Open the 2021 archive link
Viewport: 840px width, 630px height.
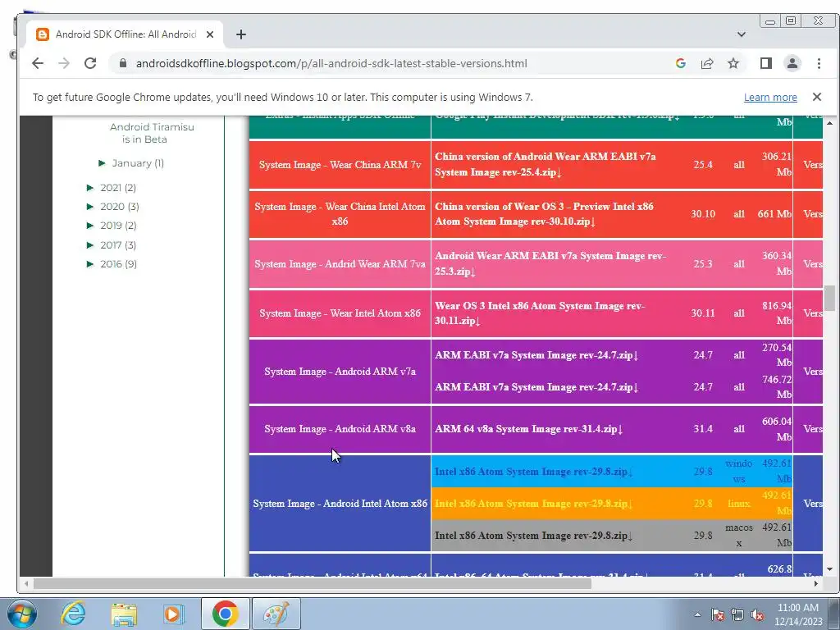111,188
